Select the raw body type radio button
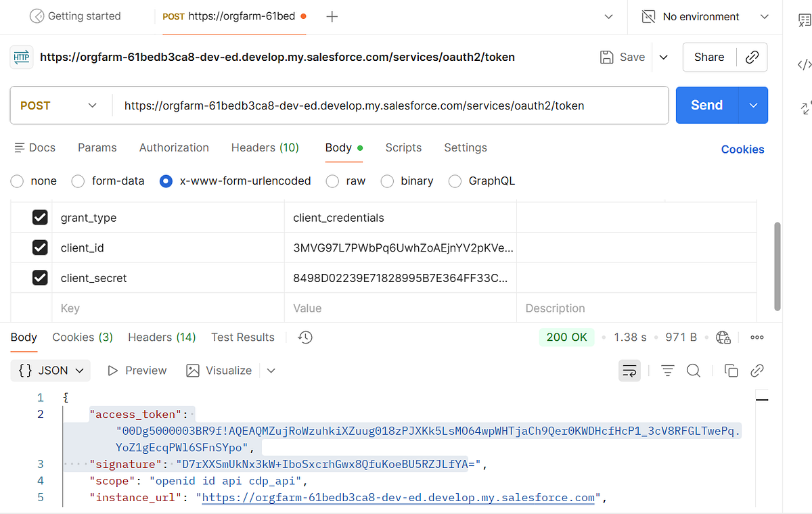 (332, 181)
